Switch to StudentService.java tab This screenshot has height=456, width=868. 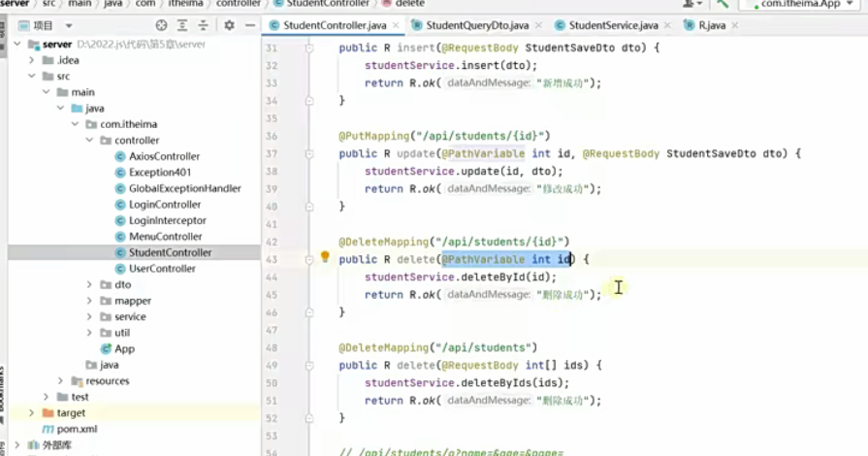(x=613, y=25)
